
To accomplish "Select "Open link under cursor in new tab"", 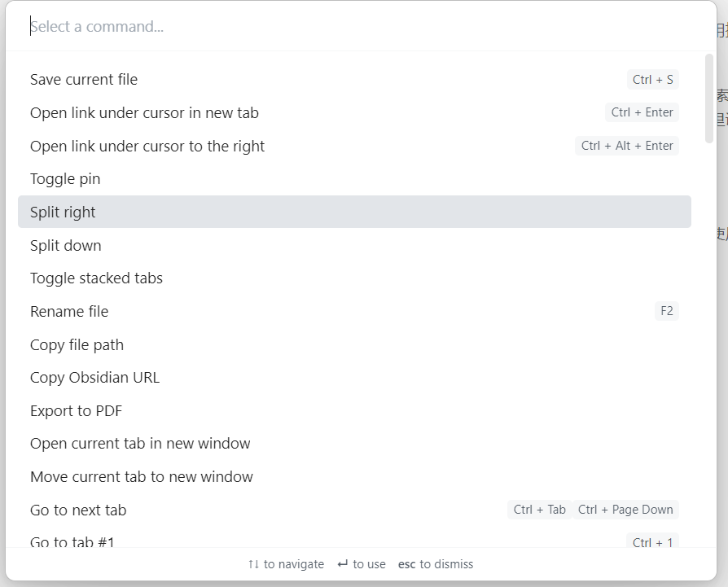I will point(144,112).
